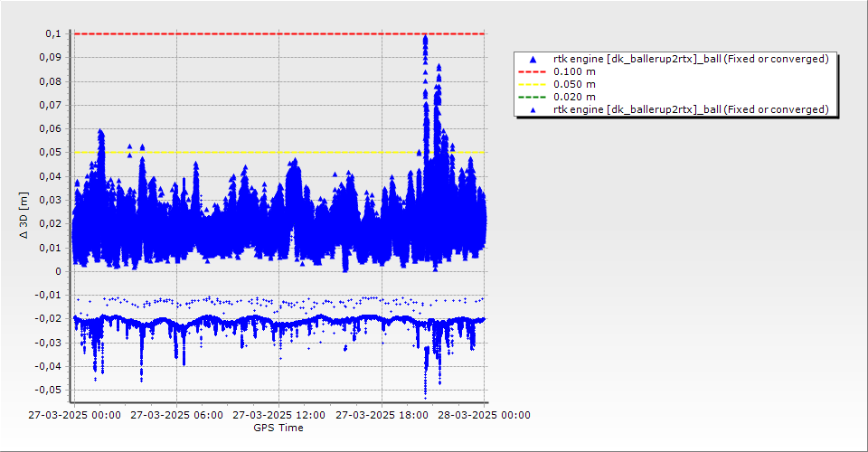Click the 0,07 y-axis tick label

coord(51,105)
